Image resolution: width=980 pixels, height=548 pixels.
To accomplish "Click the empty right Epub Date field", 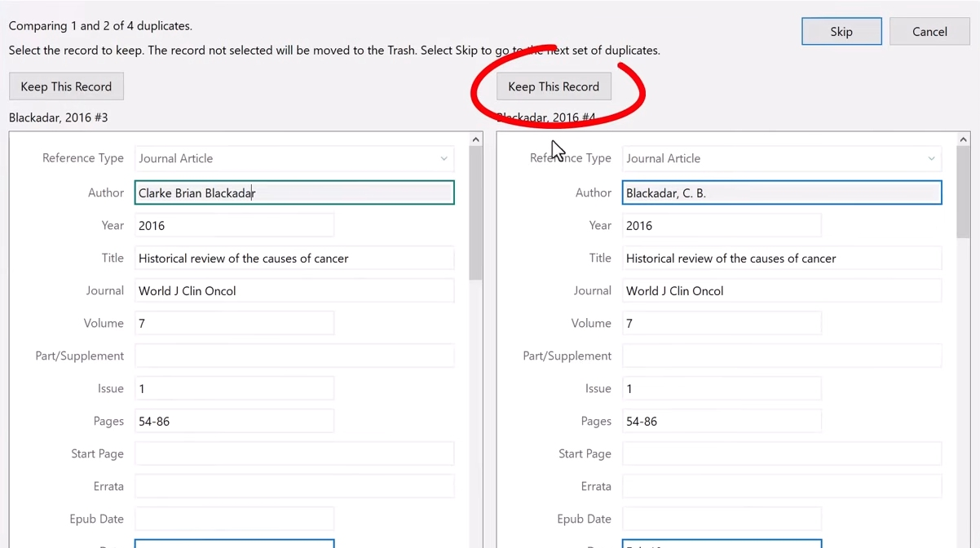I will pos(721,519).
